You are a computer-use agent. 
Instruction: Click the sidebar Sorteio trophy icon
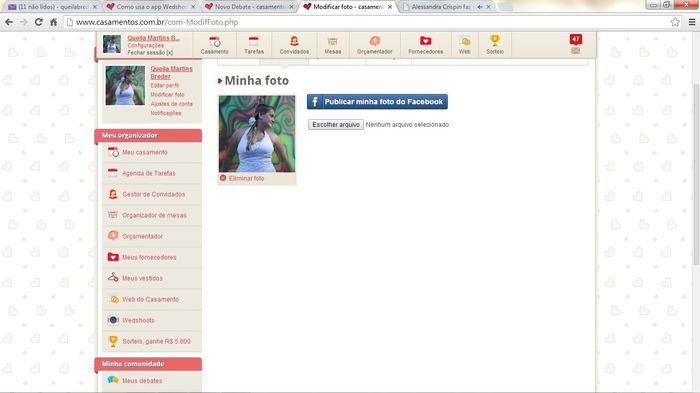click(113, 341)
